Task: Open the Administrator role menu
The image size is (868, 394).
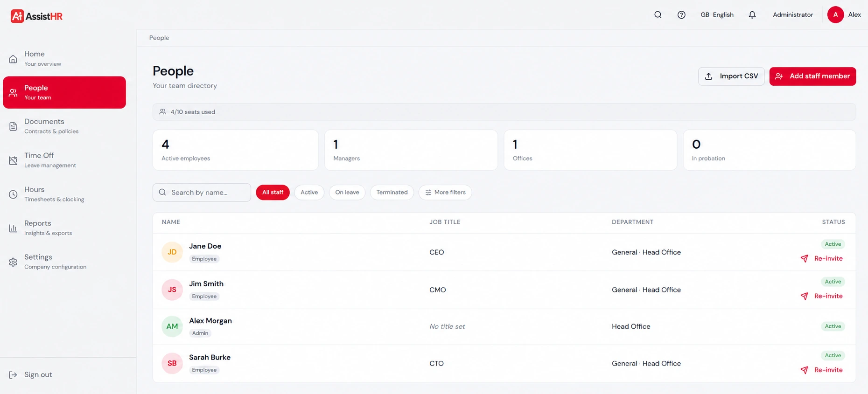Action: tap(793, 15)
